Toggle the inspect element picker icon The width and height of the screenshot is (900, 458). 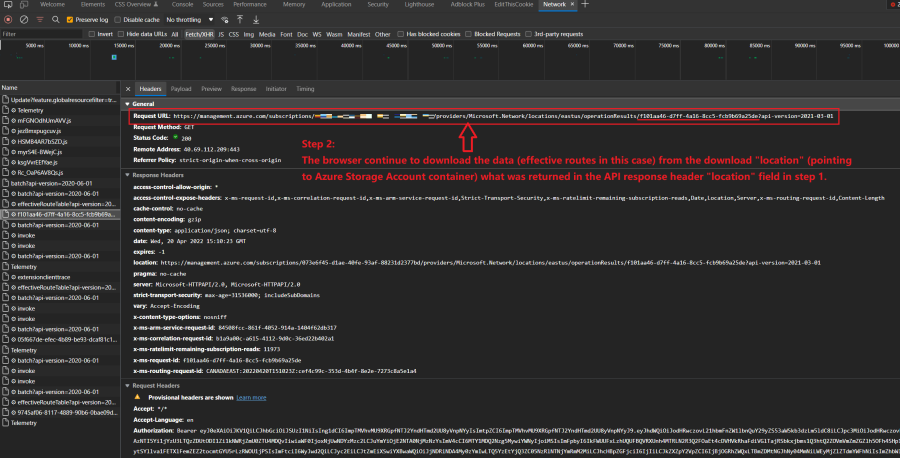(8, 5)
